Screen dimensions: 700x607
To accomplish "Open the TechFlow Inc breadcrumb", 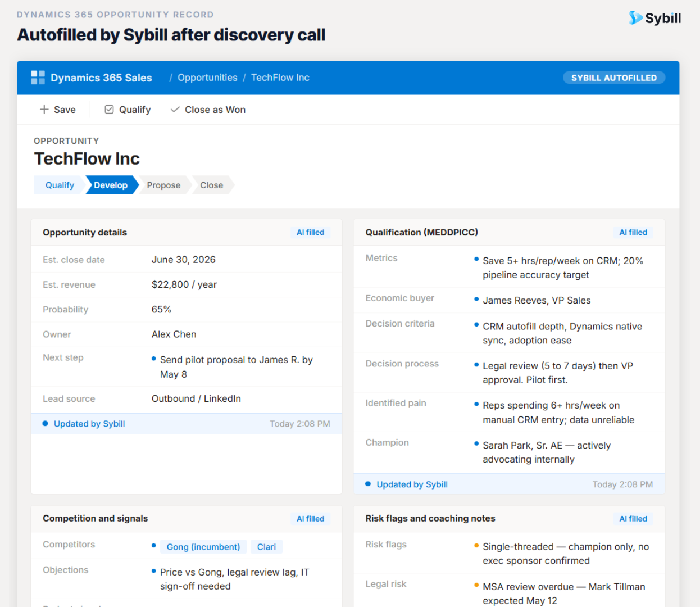I will click(x=280, y=78).
